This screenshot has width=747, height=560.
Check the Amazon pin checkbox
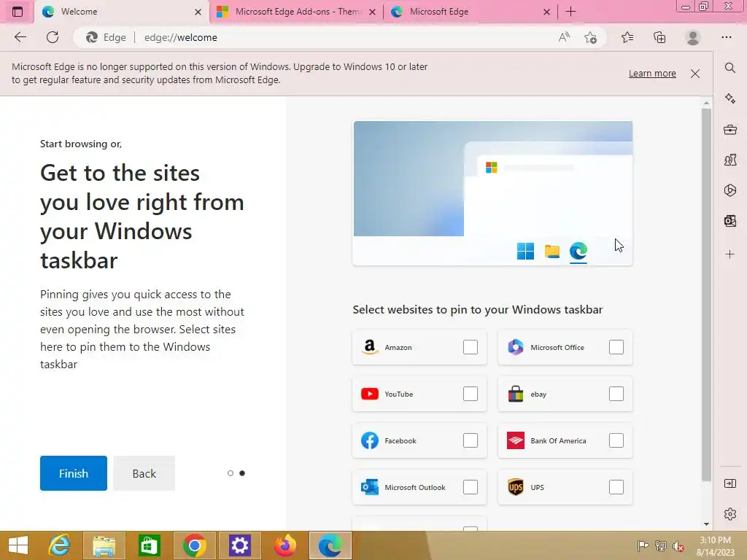coord(471,347)
